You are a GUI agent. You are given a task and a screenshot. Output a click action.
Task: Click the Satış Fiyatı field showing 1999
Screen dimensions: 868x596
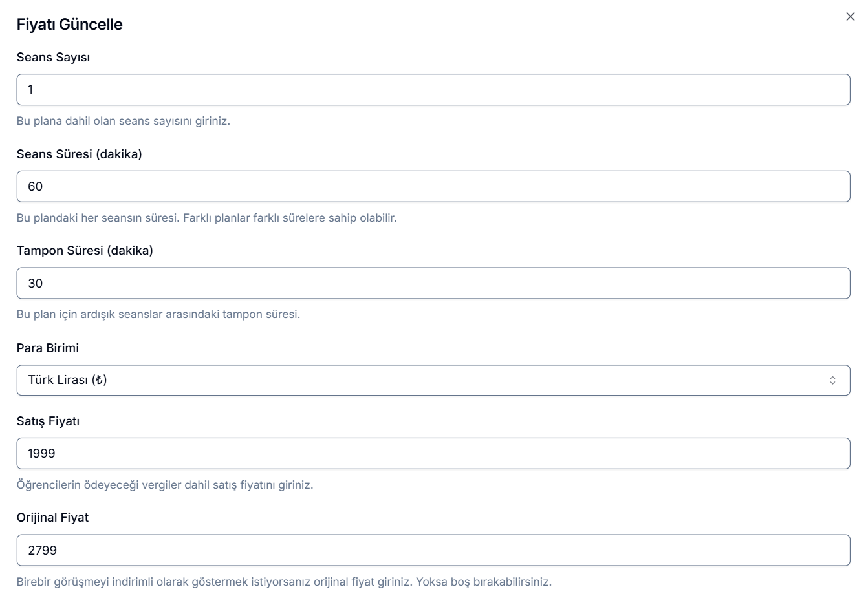point(433,454)
